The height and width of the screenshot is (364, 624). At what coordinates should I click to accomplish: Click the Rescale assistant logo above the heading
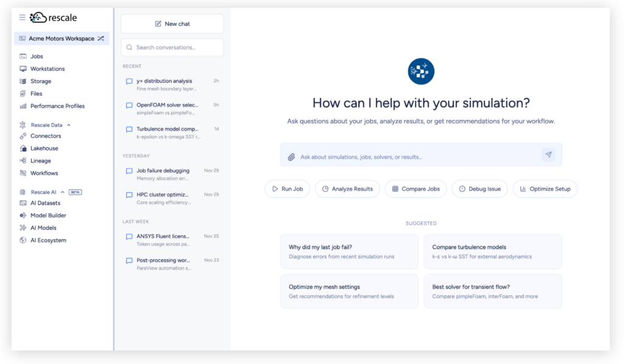coord(420,71)
